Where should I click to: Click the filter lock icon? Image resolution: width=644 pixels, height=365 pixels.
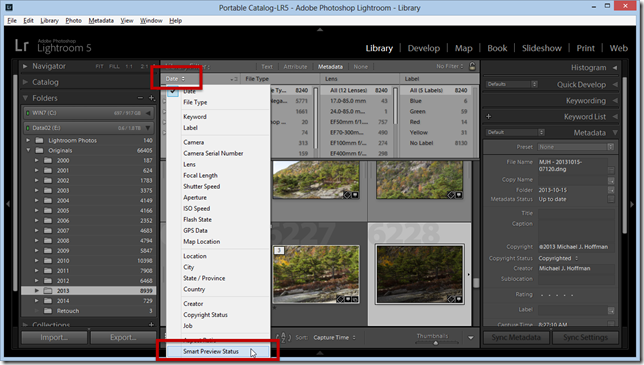pos(472,66)
